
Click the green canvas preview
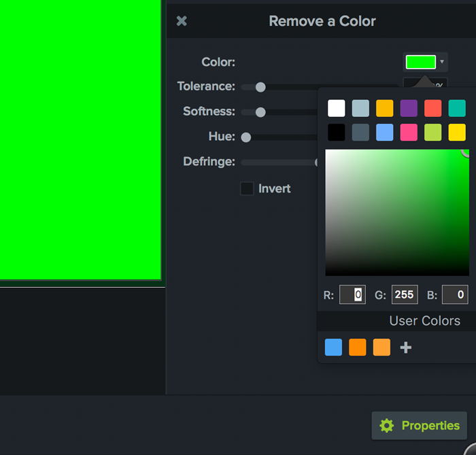click(80, 139)
